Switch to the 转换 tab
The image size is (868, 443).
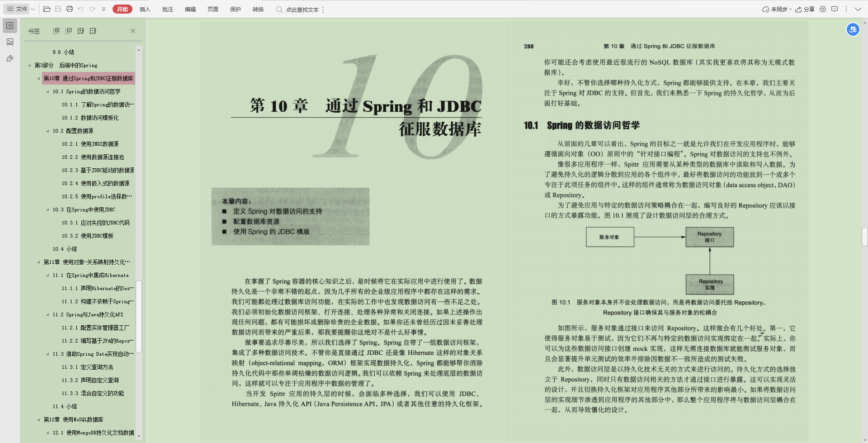pos(258,9)
